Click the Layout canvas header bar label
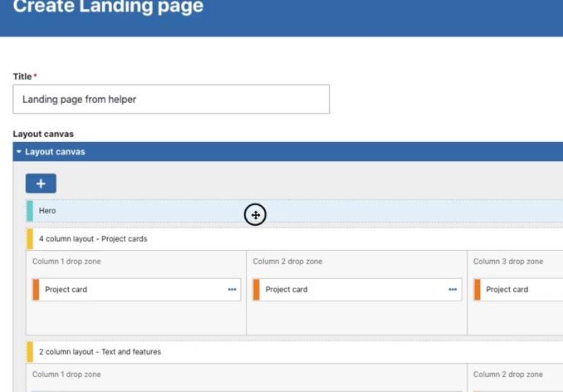The image size is (563, 392). [55, 152]
